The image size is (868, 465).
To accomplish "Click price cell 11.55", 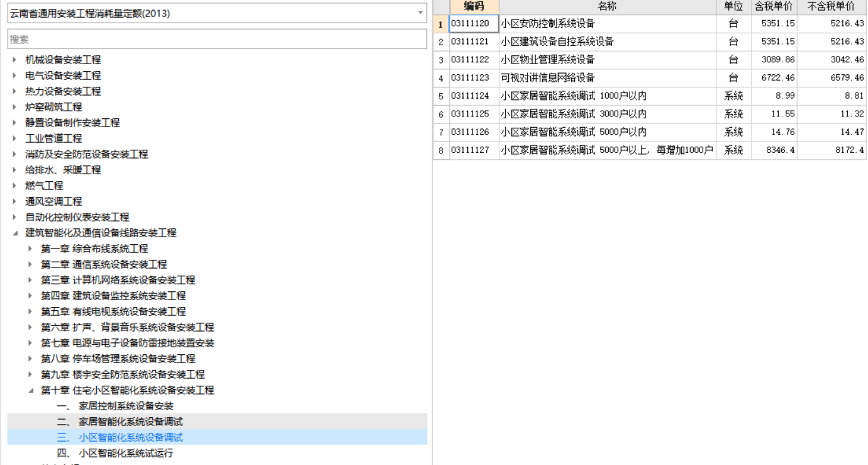I will [774, 114].
